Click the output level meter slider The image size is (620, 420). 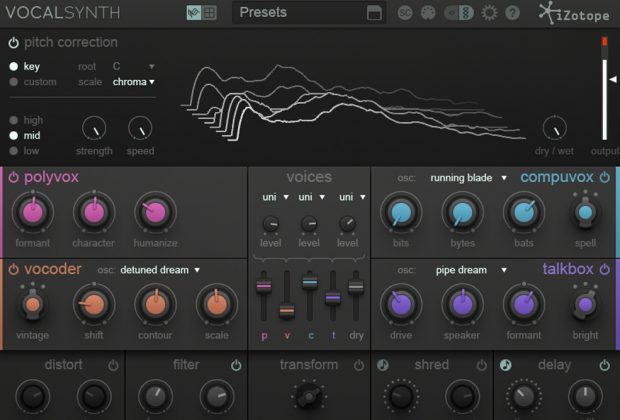click(613, 79)
